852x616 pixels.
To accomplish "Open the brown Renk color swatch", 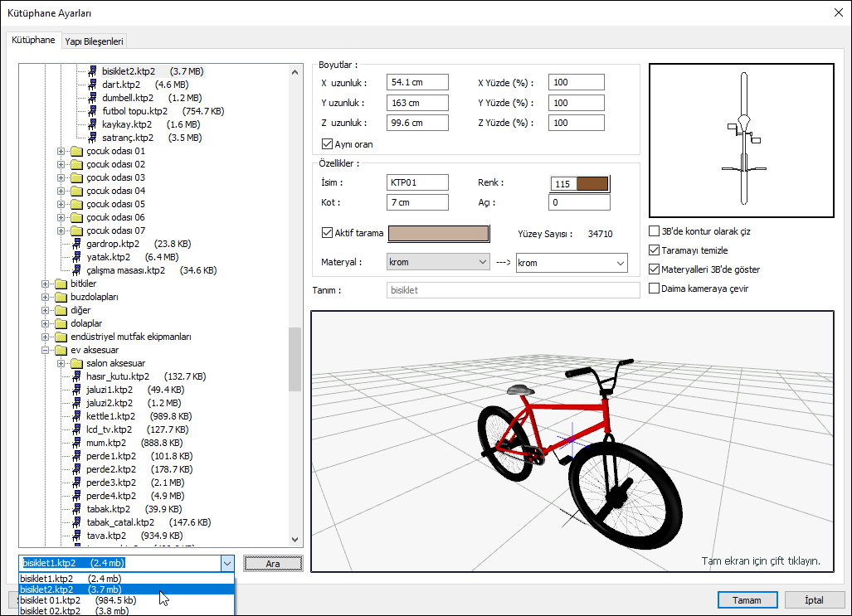I will tap(592, 184).
